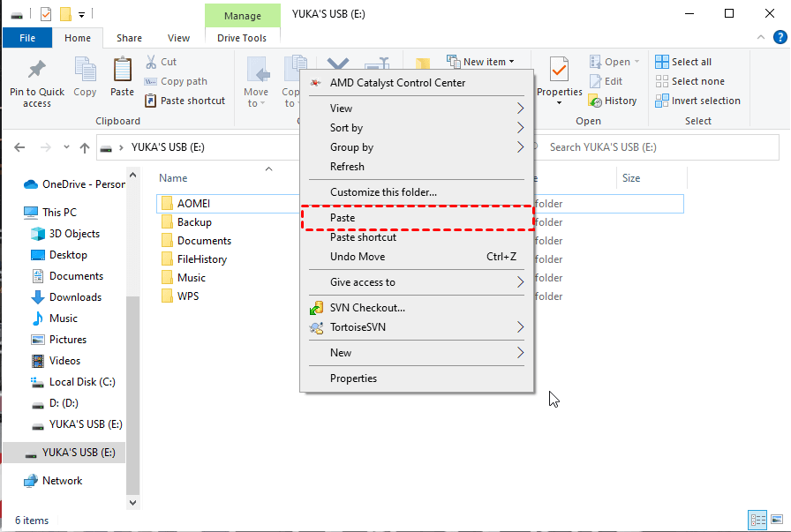Screen dimensions: 791x532
Task: Open the AOMEI folder
Action: (193, 204)
